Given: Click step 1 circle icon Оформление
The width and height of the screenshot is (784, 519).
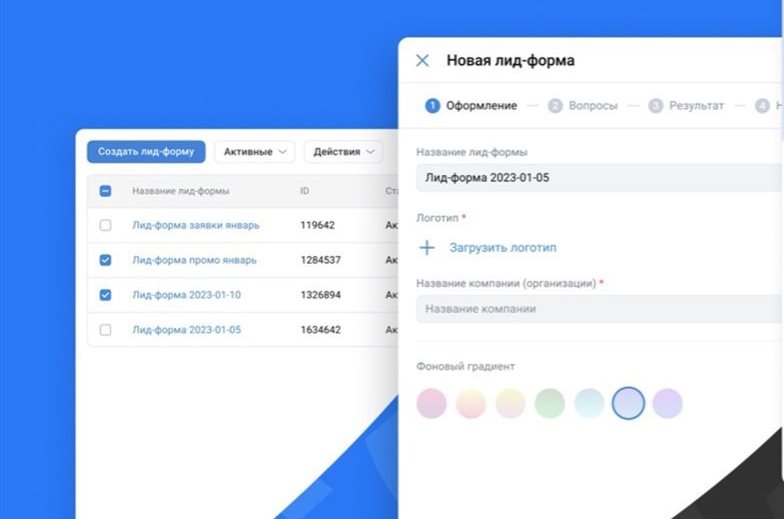Looking at the screenshot, I should click(432, 106).
